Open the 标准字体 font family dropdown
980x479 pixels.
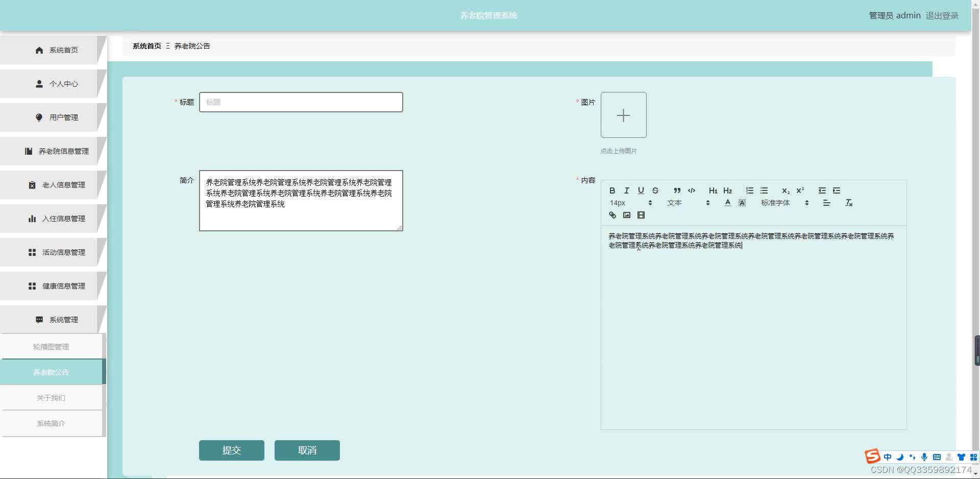[785, 203]
